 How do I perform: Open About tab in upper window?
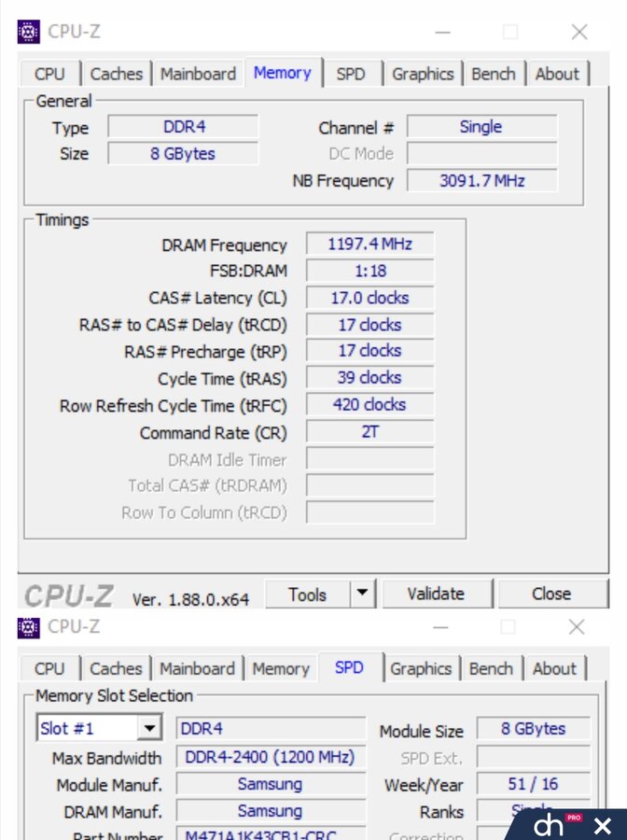coord(557,74)
